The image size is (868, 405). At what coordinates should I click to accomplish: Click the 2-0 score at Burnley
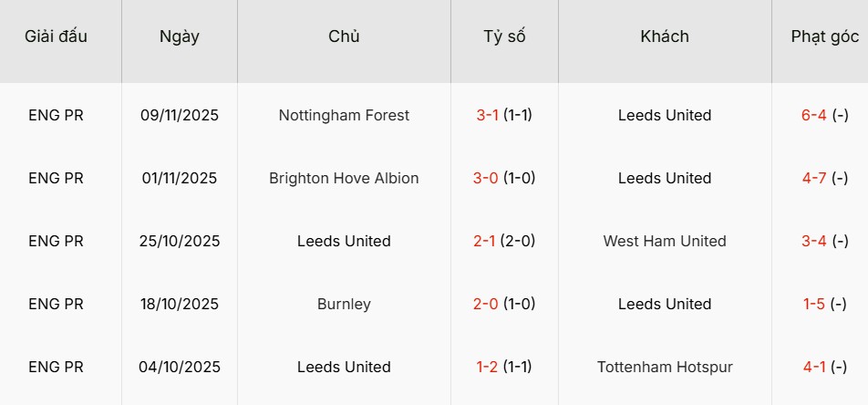tap(485, 304)
